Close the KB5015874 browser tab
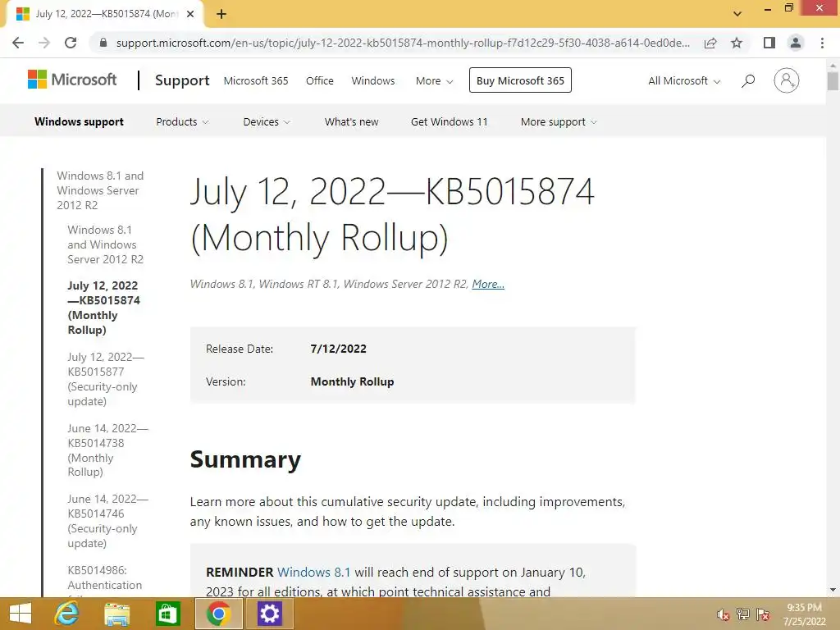 [190, 15]
